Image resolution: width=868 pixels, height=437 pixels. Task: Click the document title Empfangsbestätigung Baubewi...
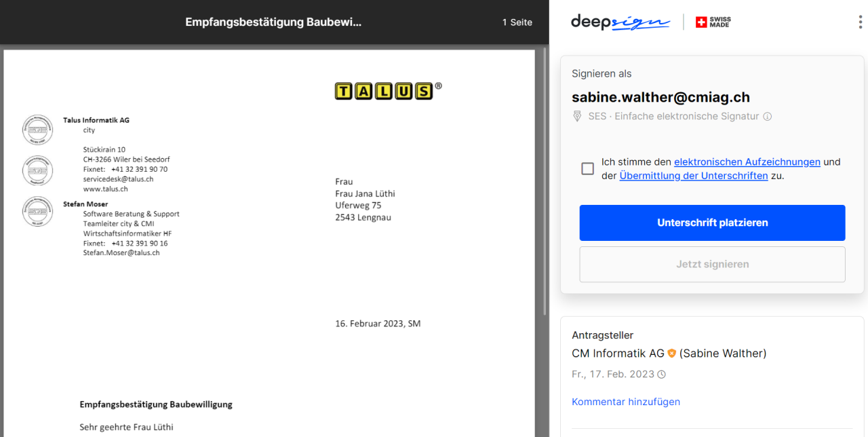(x=273, y=22)
